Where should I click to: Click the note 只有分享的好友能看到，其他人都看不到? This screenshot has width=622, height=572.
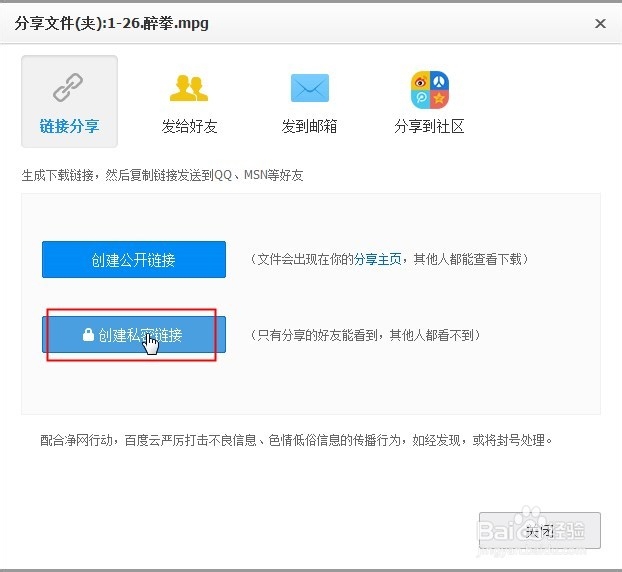tap(365, 335)
